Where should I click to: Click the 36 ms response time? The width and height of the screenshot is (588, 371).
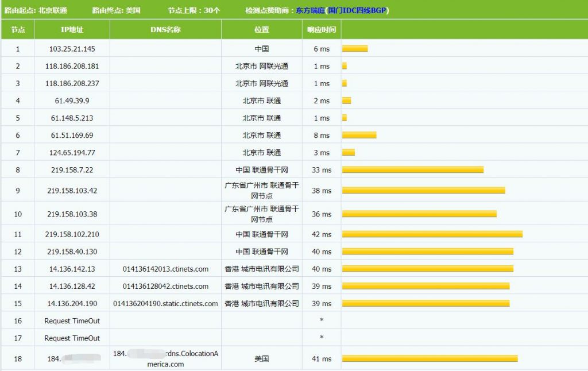[322, 214]
